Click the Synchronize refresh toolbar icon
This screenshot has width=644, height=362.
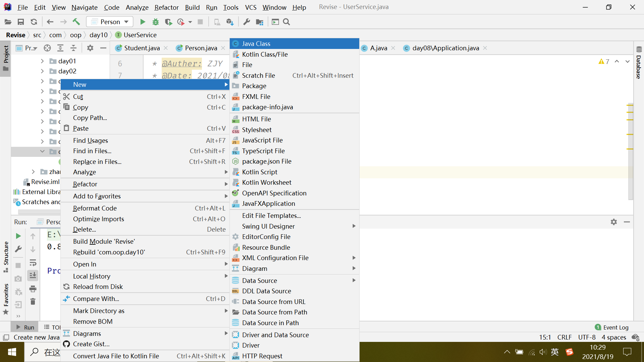coord(34,22)
